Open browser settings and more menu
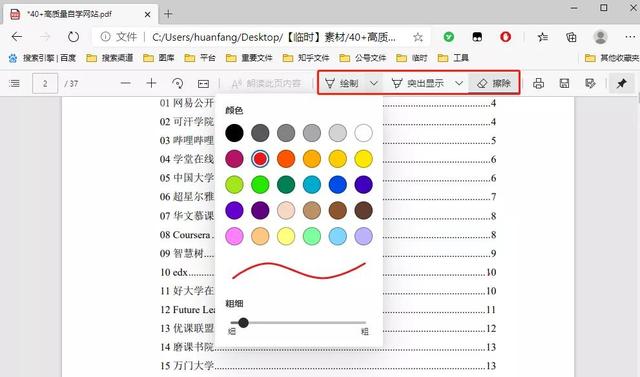 pyautogui.click(x=630, y=37)
